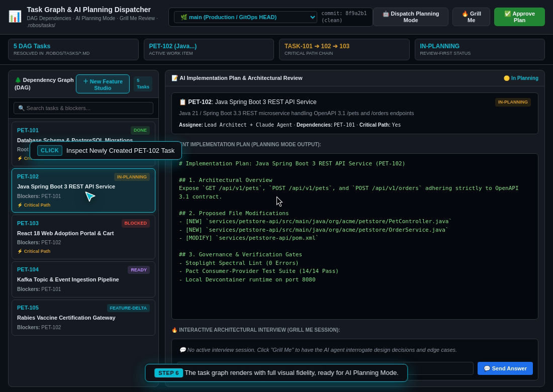Click the bar chart app logo icon
The image size is (553, 392).
tap(15, 17)
